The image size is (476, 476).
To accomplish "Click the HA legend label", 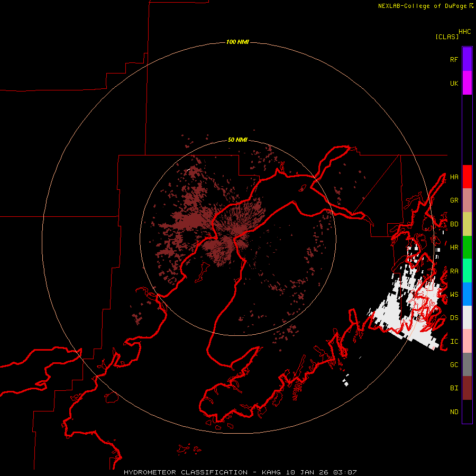I will (x=454, y=177).
